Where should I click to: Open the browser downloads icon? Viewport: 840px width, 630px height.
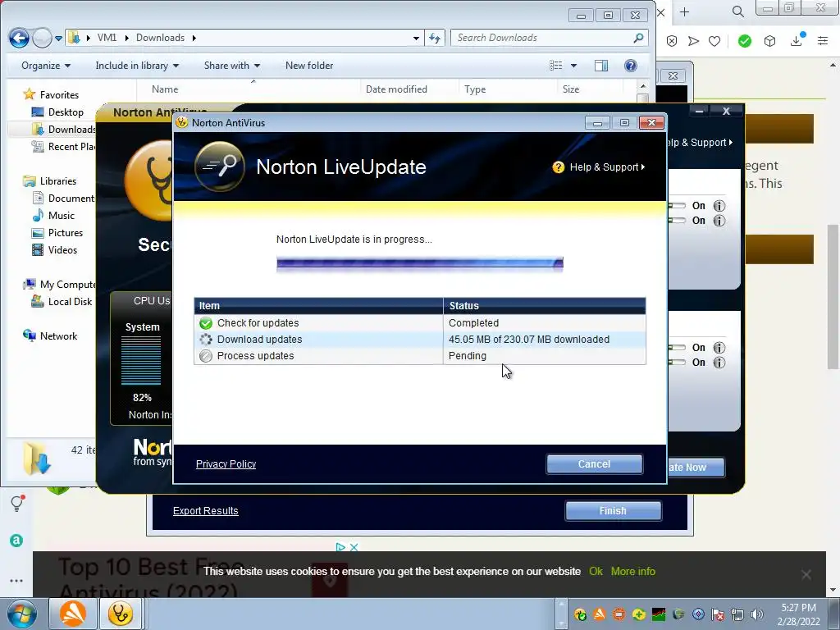click(x=797, y=40)
